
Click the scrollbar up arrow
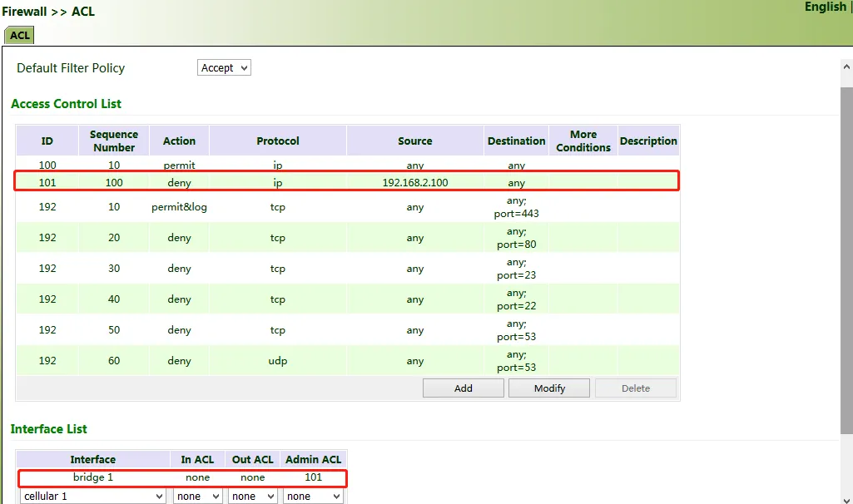(x=846, y=67)
